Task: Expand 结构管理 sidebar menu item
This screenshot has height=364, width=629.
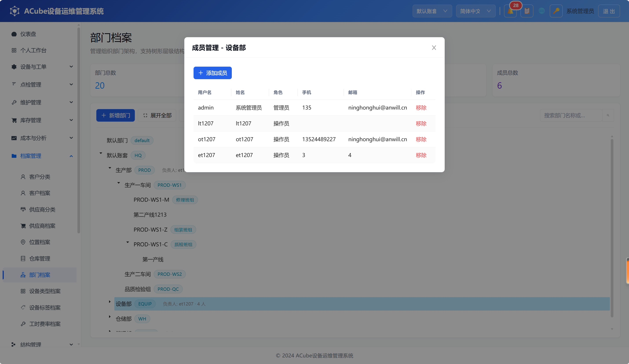Action: click(x=40, y=344)
